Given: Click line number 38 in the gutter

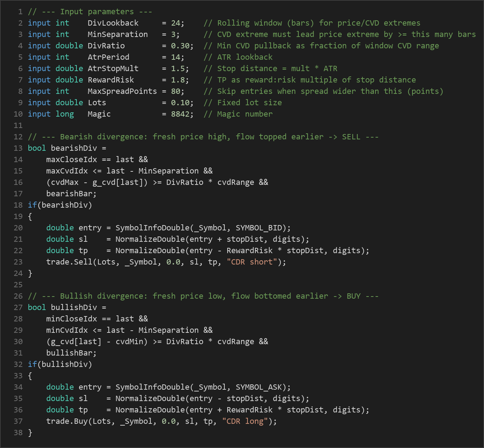Looking at the screenshot, I should (18, 433).
